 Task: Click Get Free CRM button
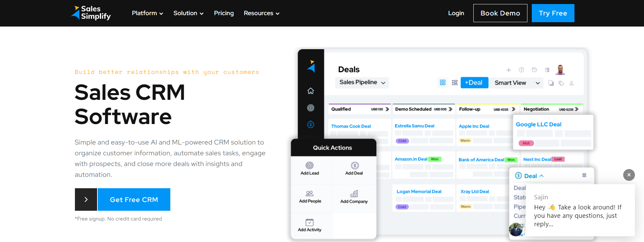pyautogui.click(x=134, y=200)
